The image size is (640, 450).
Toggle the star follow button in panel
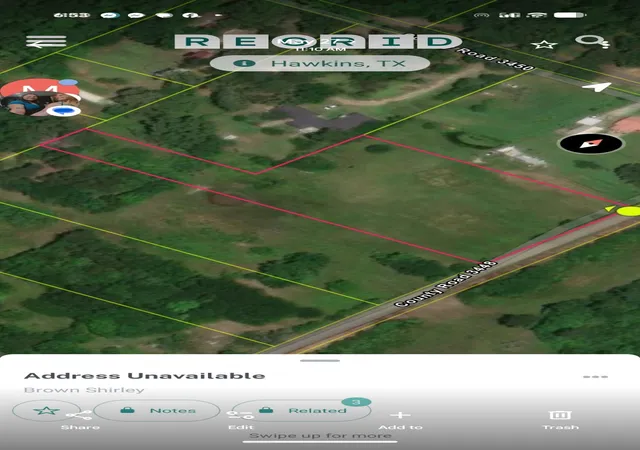(x=46, y=410)
